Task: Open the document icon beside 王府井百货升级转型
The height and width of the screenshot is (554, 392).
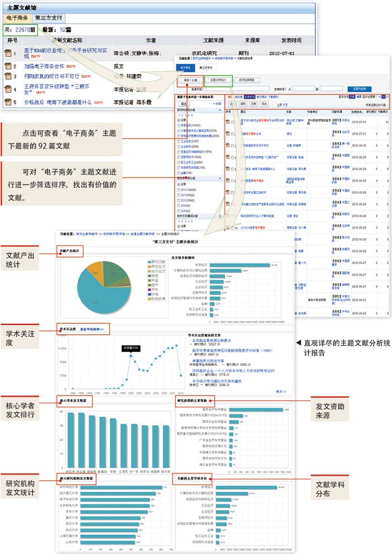Action: click(8, 89)
